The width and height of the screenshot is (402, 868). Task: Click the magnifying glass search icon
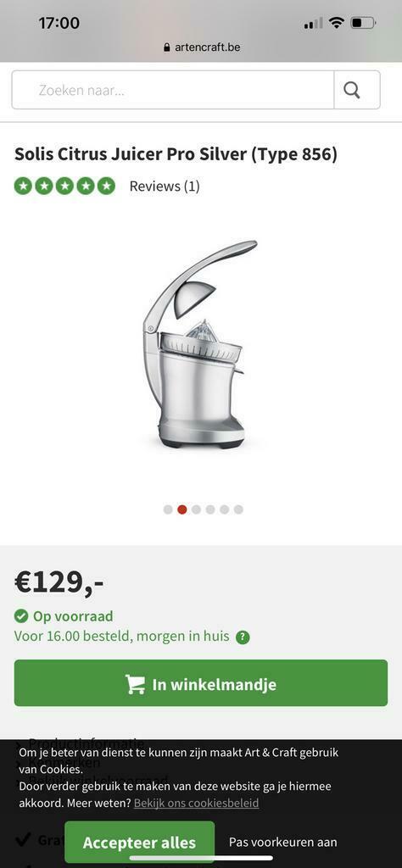pyautogui.click(x=352, y=90)
